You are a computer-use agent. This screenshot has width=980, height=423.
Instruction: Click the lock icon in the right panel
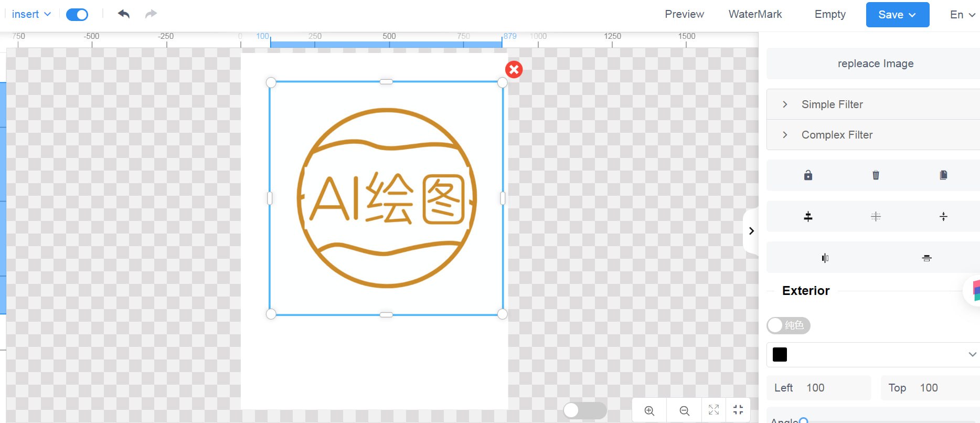808,175
